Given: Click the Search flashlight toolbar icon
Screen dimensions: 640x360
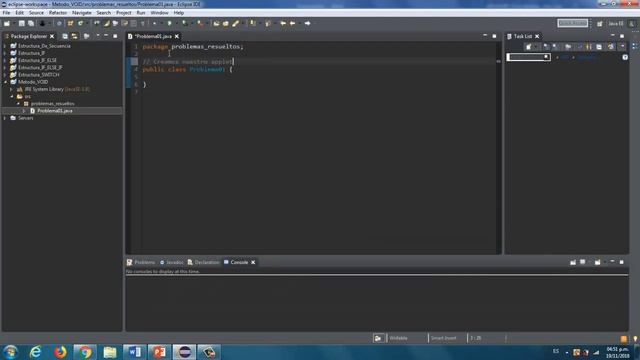Looking at the screenshot, I should (236, 24).
